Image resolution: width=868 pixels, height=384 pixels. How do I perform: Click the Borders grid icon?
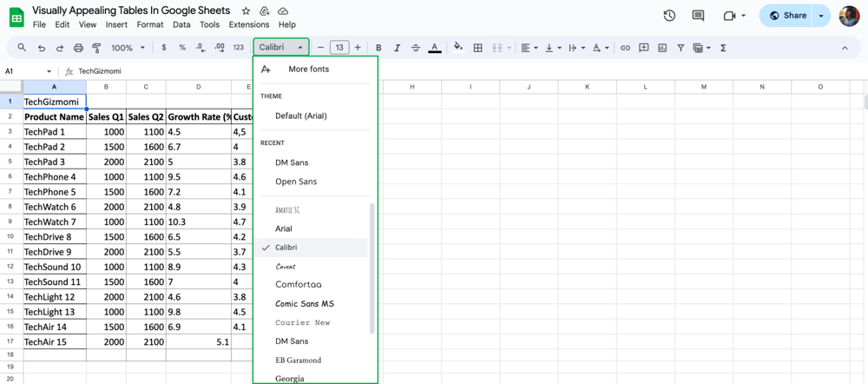(477, 48)
